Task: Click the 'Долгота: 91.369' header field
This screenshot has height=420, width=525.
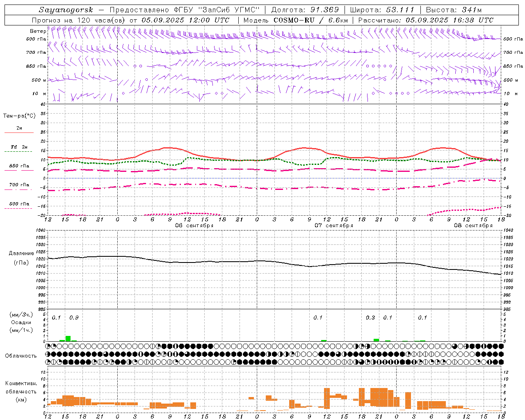Action: point(305,10)
